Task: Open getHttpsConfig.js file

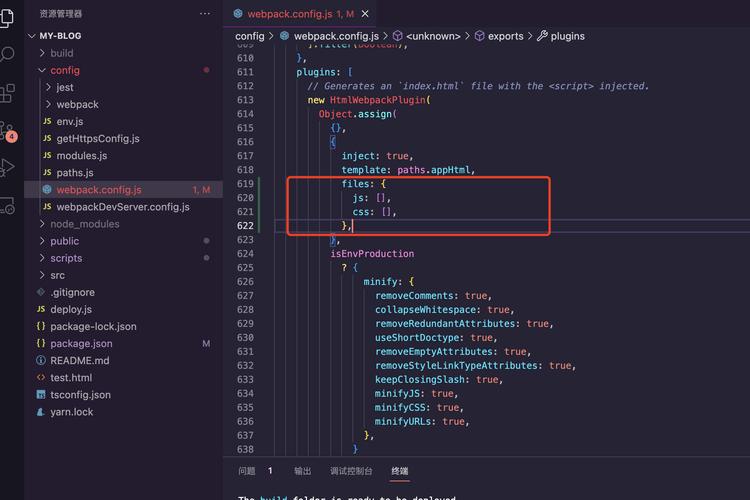Action: pos(98,139)
